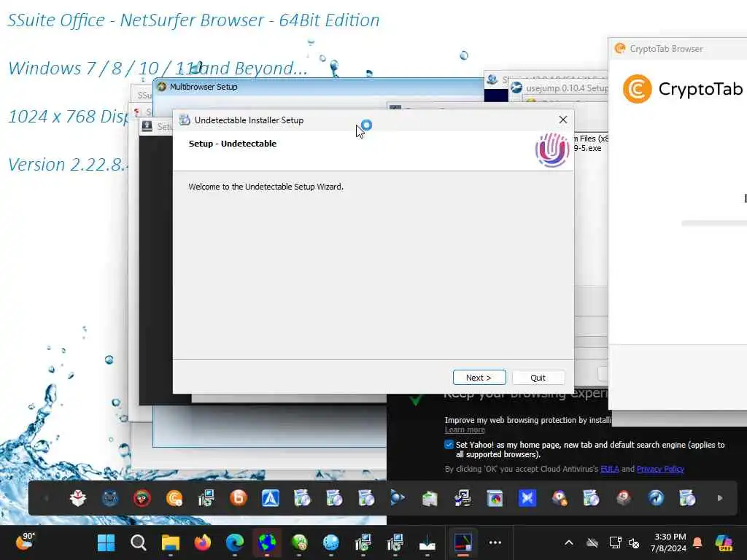Launch Firefox from the taskbar

tap(203, 542)
